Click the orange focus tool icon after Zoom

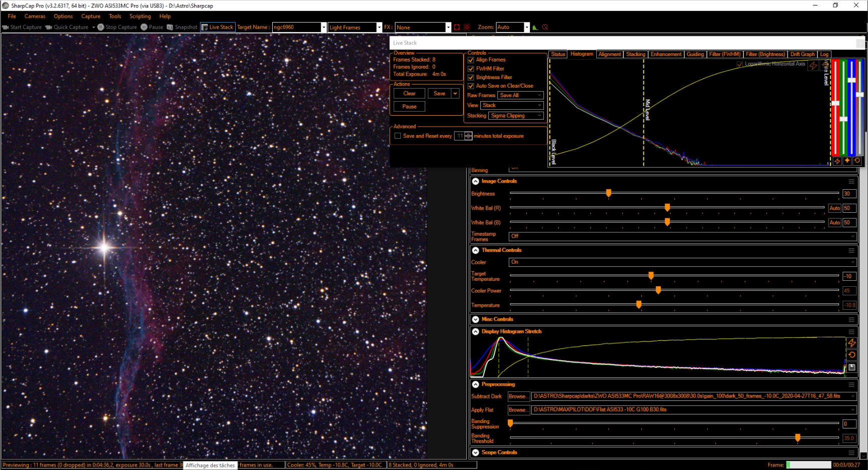545,27
